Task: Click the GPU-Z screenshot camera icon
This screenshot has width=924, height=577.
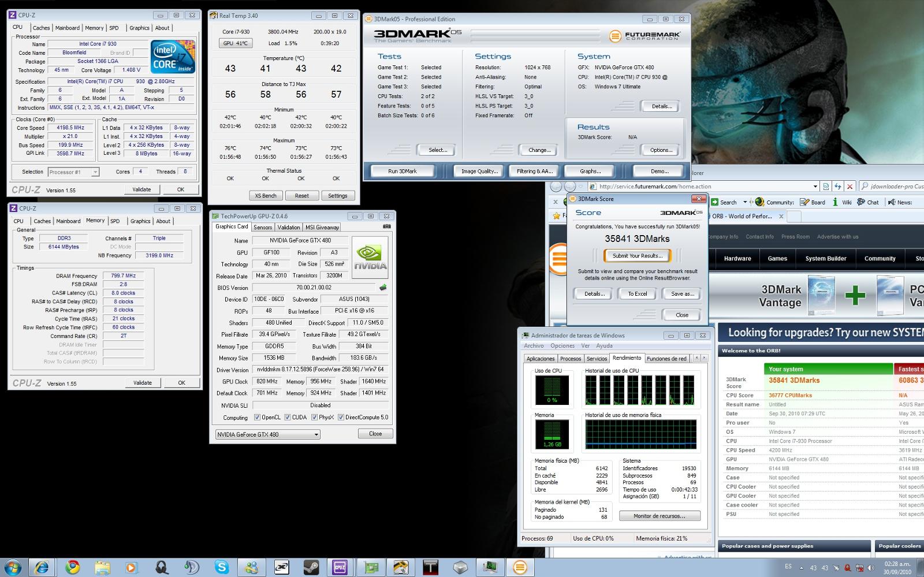Action: 387,227
